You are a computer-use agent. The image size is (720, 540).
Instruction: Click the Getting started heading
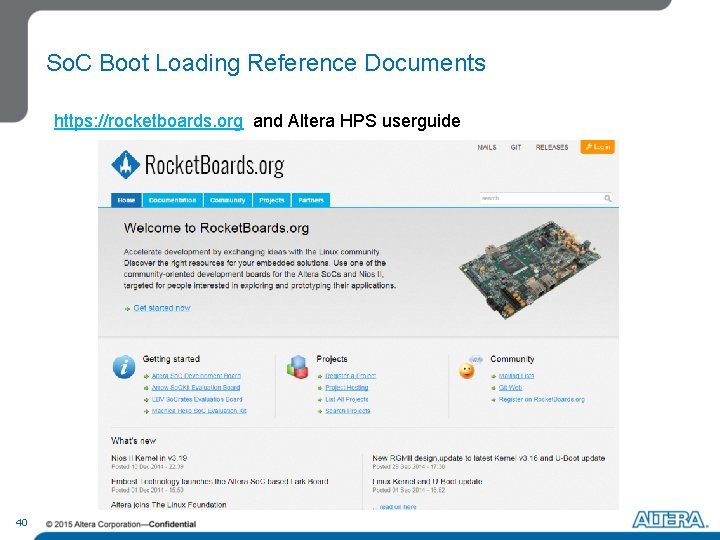pyautogui.click(x=171, y=359)
